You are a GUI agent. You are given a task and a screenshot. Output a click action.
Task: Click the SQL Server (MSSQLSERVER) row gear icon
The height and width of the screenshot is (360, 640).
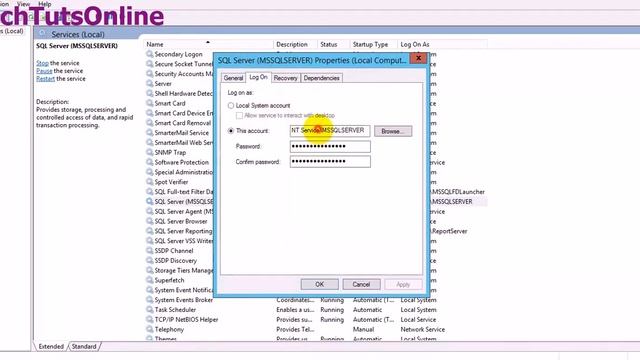tap(150, 201)
